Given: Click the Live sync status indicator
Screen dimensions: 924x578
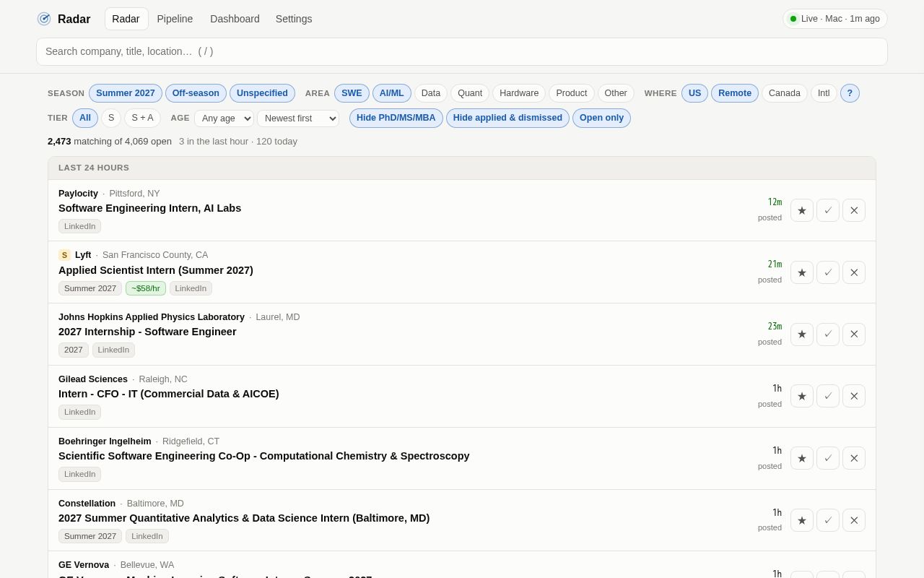Looking at the screenshot, I should (x=835, y=19).
